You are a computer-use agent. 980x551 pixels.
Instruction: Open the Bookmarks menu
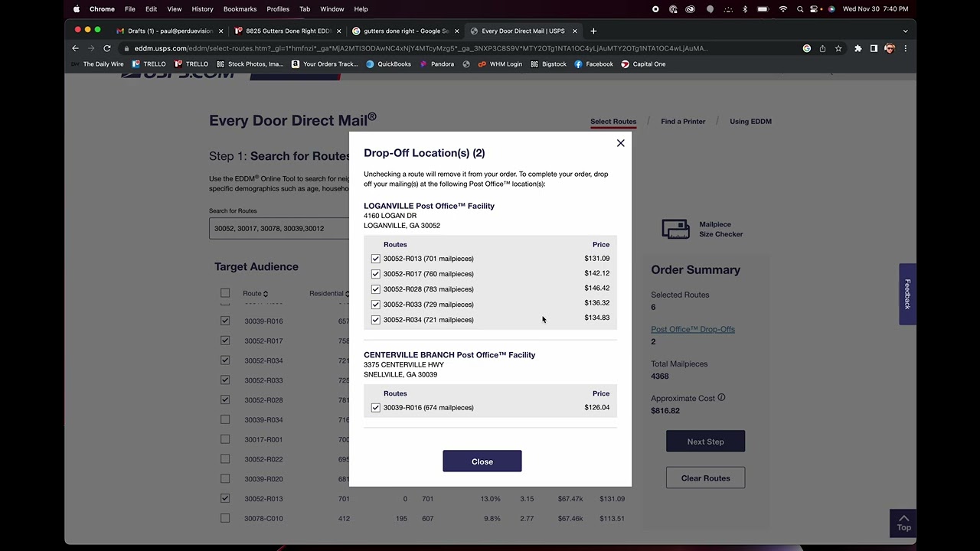240,9
